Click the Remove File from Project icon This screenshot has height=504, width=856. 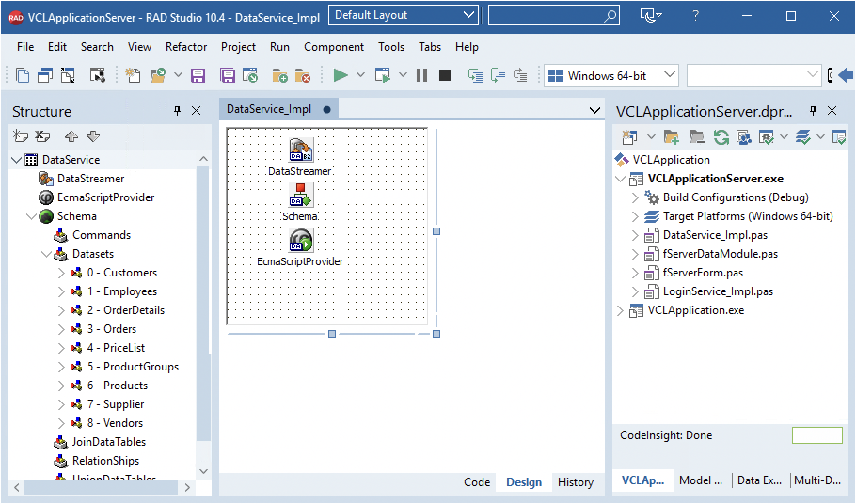(x=302, y=75)
